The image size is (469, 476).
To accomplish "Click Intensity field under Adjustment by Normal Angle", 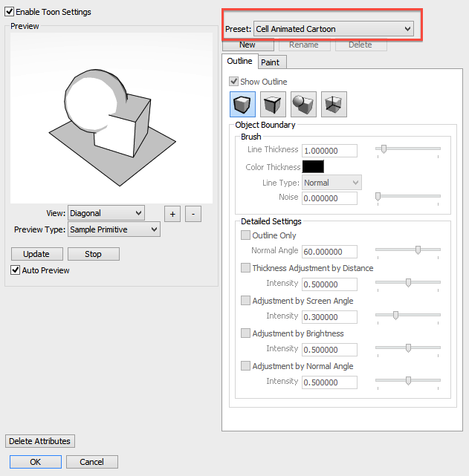I will click(329, 382).
